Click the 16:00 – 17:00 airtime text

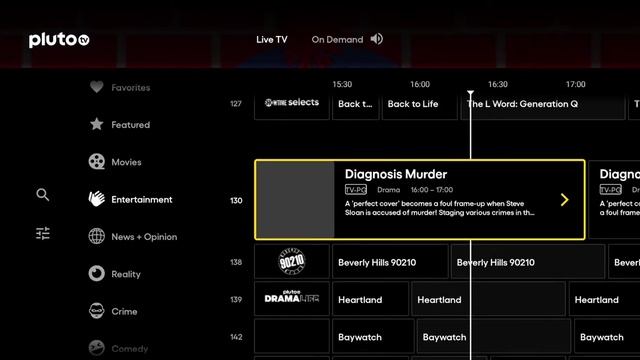432,190
